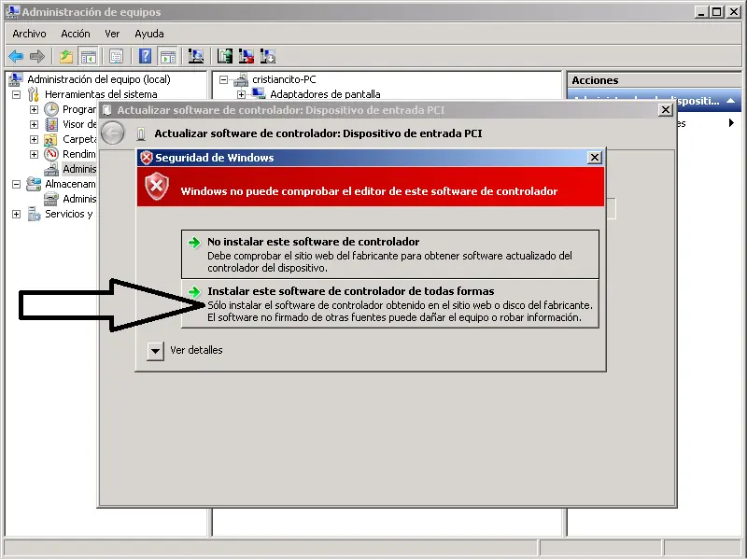Click the cristiancito-PC computer icon
Screen dimensions: 747x560
(x=241, y=79)
